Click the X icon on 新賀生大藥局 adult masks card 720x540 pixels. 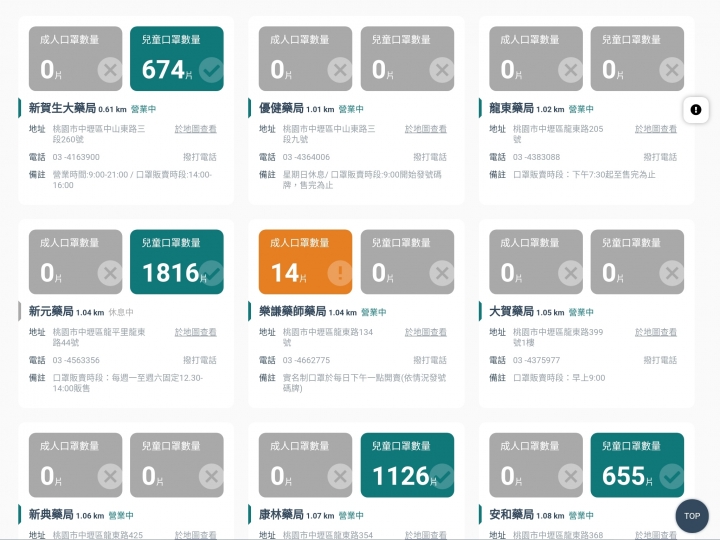click(x=110, y=70)
